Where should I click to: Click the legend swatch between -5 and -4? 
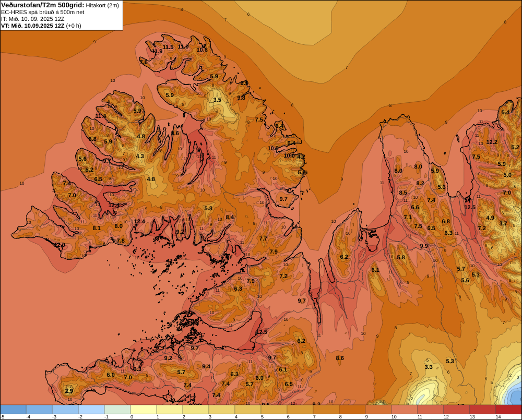coord(14,410)
